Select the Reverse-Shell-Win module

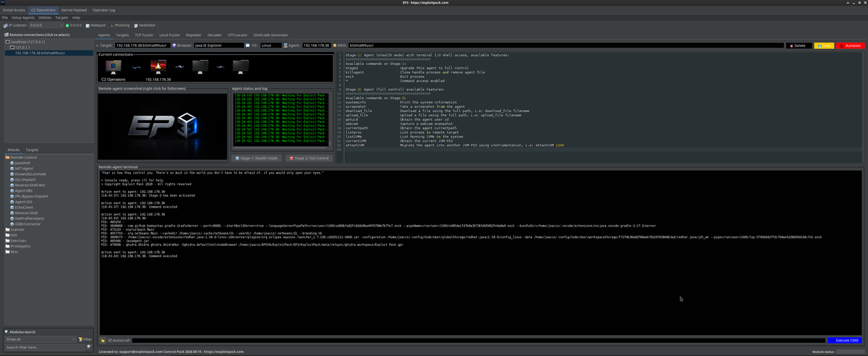(x=27, y=185)
